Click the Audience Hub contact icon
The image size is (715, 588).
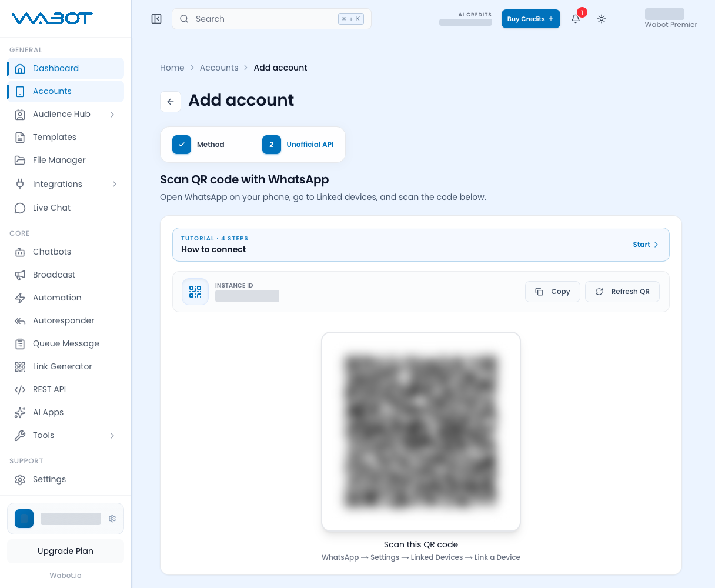coord(20,114)
